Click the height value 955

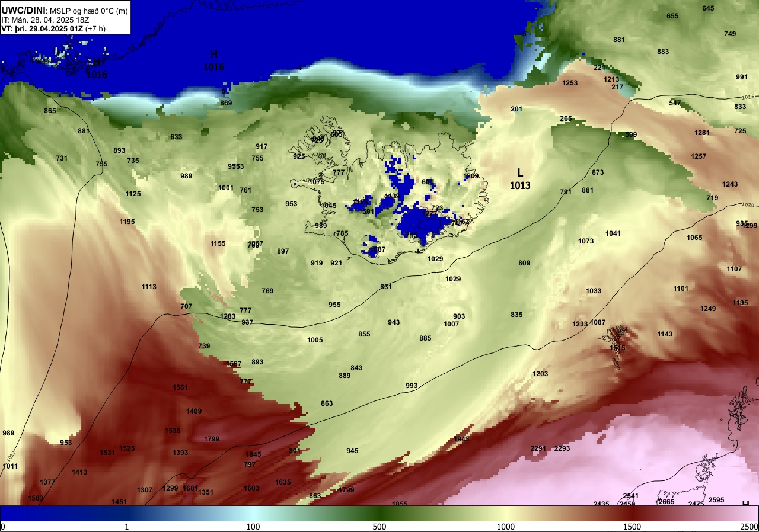[334, 305]
